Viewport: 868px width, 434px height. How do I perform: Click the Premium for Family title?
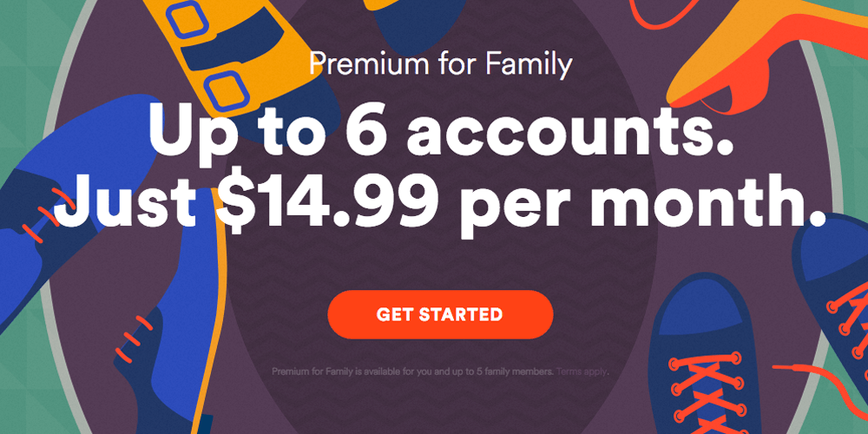[440, 65]
